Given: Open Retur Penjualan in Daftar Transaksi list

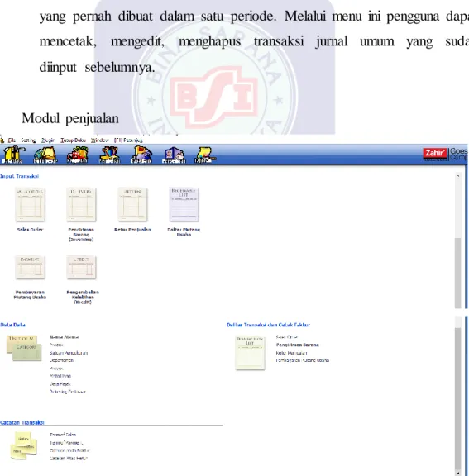Looking at the screenshot, I should [292, 353].
